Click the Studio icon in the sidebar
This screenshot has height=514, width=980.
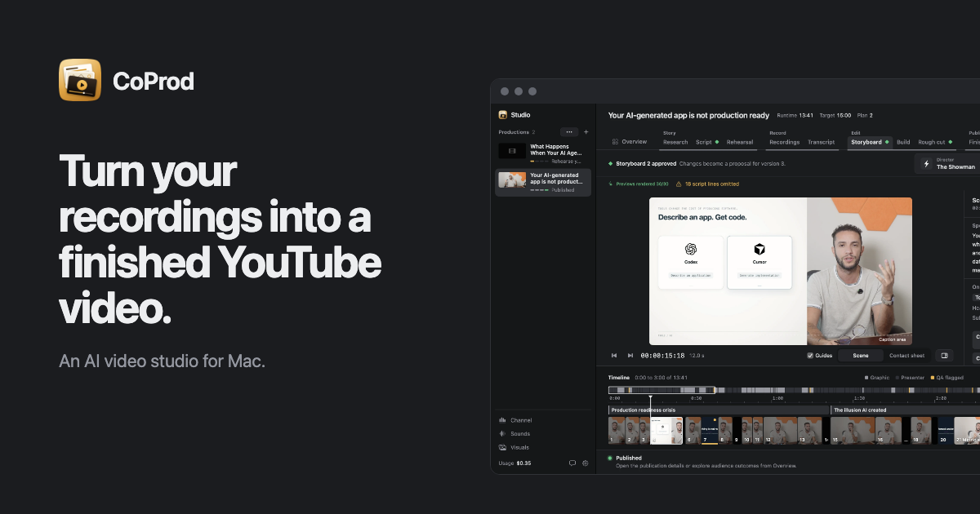click(x=503, y=115)
